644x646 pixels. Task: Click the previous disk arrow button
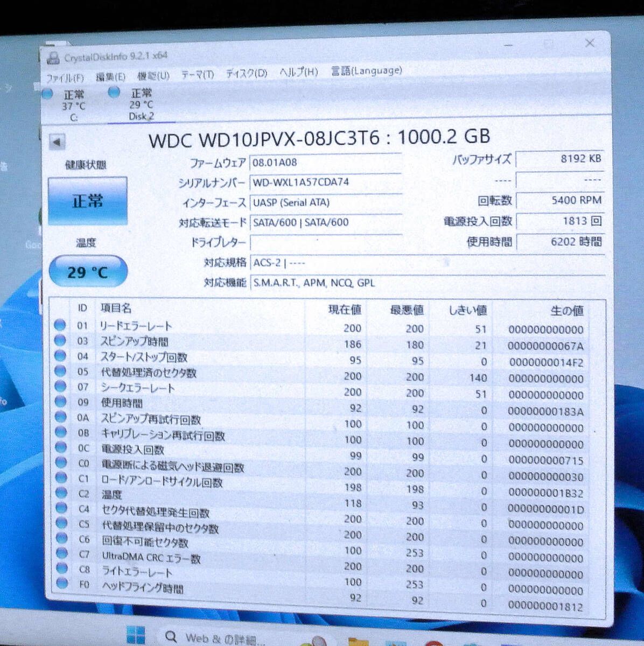pos(57,143)
